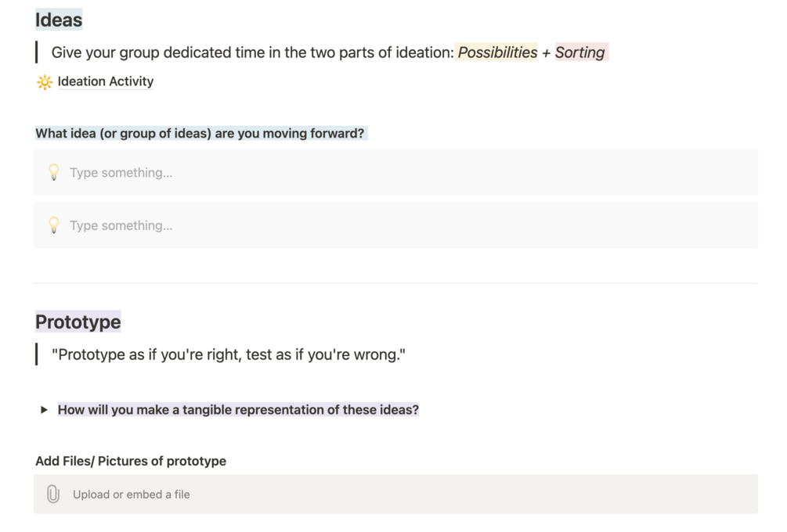Click the "Add Files/ Pictures of prototype" label
Image resolution: width=787 pixels, height=532 pixels.
tap(131, 462)
